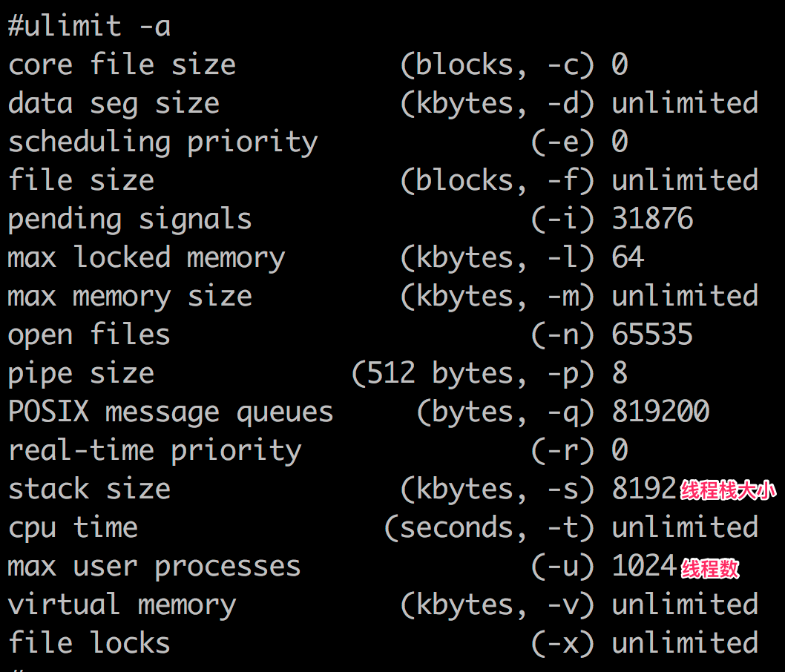Click the "real-time priority" text
The height and width of the screenshot is (672, 785).
click(x=154, y=451)
